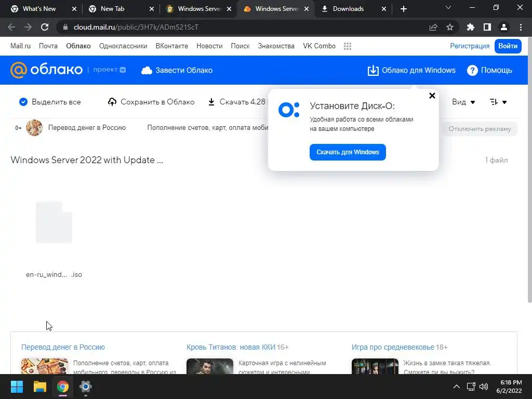Open Знакомства in the top navigation
Image resolution: width=532 pixels, height=399 pixels.
point(276,46)
